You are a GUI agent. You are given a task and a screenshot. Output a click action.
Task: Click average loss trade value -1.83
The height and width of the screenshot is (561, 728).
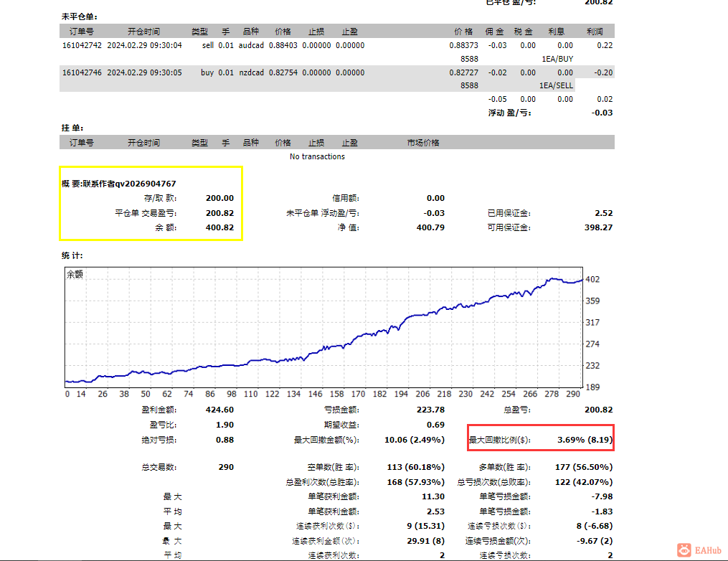[x=602, y=511]
